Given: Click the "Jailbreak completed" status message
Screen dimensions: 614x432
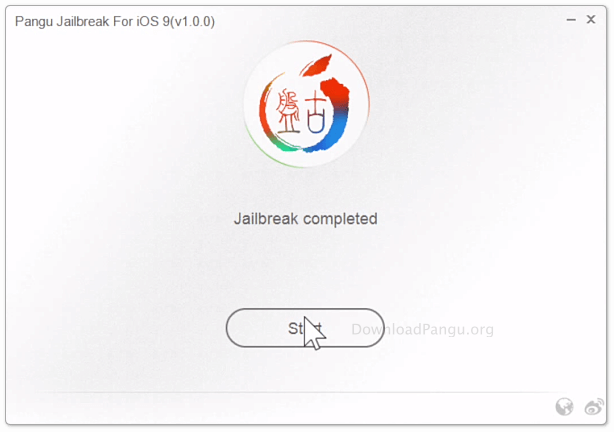Looking at the screenshot, I should pyautogui.click(x=305, y=219).
